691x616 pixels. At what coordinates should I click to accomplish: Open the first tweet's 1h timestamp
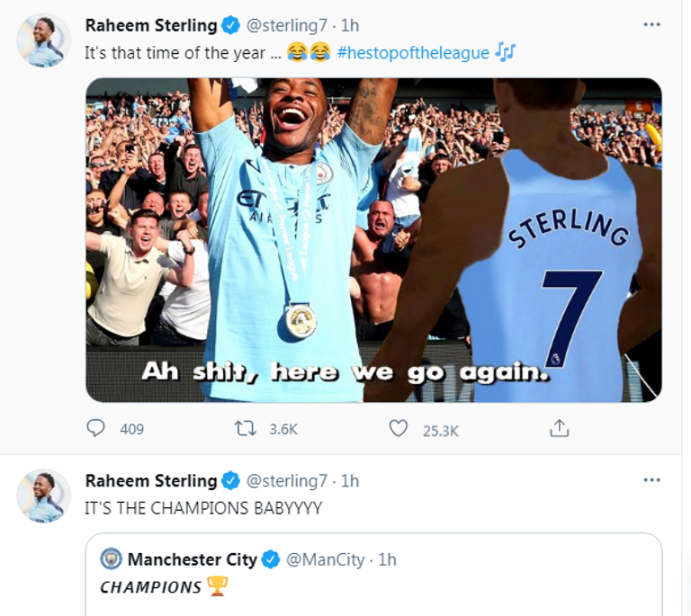(349, 25)
